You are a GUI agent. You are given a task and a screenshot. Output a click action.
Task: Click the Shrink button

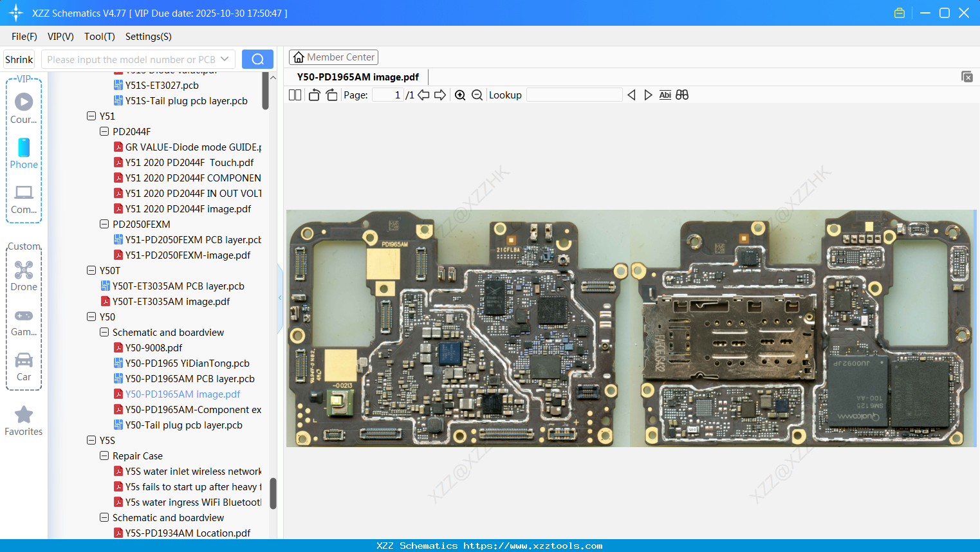tap(19, 59)
